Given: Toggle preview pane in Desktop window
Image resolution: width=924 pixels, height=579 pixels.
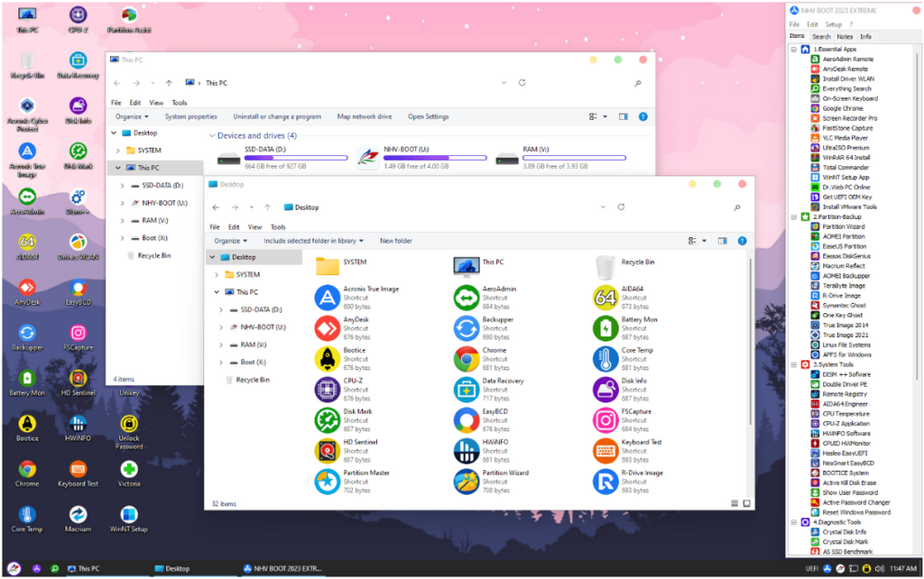Looking at the screenshot, I should (723, 240).
